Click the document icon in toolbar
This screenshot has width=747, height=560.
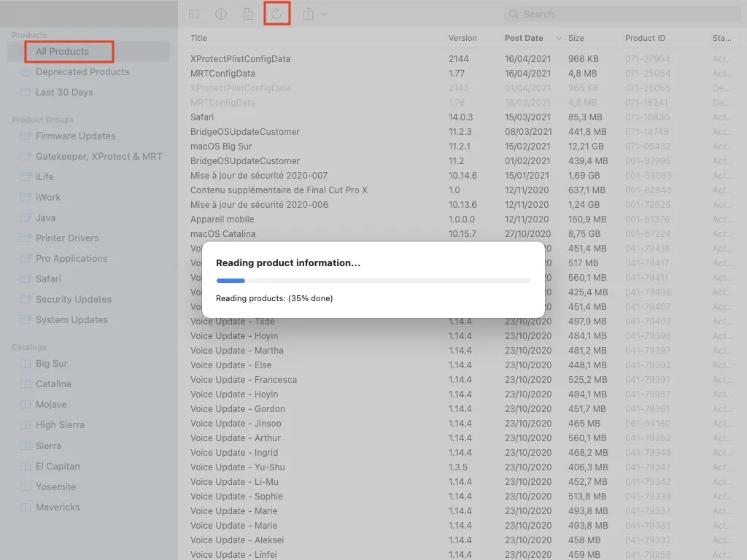pyautogui.click(x=248, y=15)
